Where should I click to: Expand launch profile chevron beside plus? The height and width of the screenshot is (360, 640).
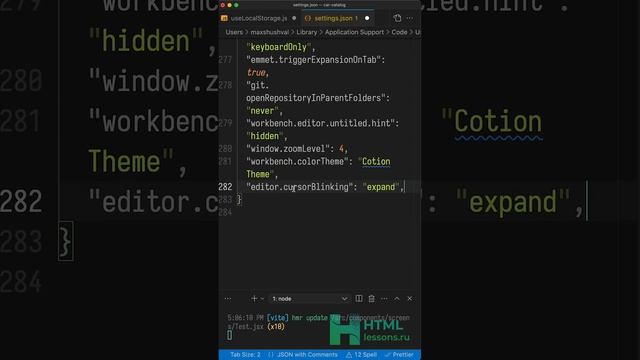262,299
